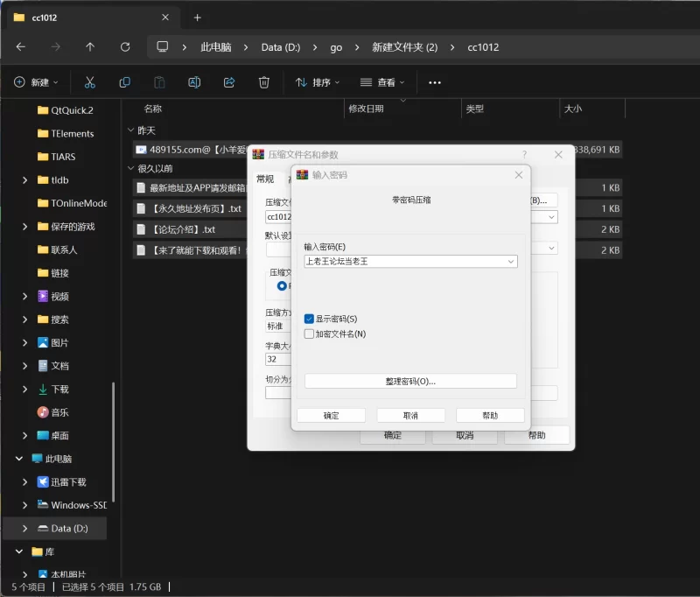Open the QtQuick.2 folder in sidebar
This screenshot has width=700, height=597.
click(66, 110)
